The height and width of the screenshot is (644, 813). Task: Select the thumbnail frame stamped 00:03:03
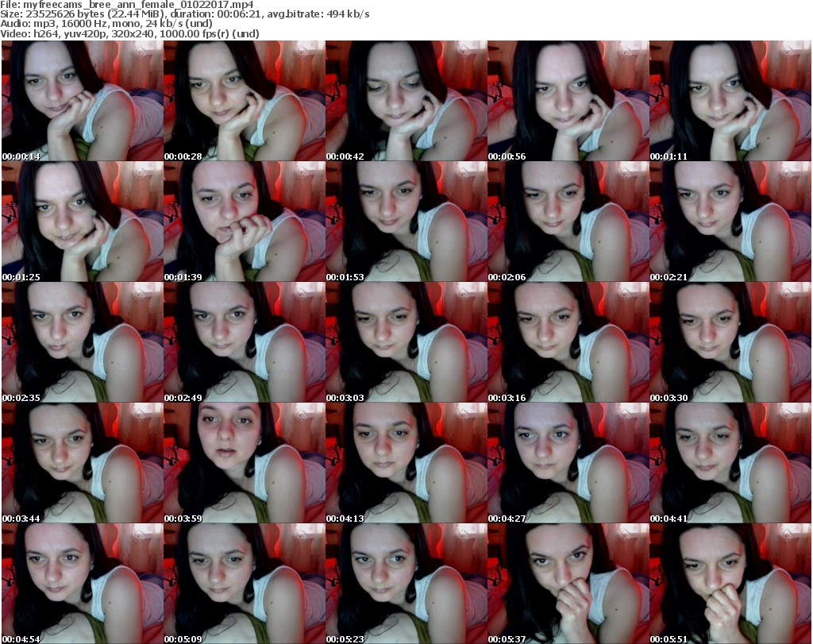coord(406,342)
